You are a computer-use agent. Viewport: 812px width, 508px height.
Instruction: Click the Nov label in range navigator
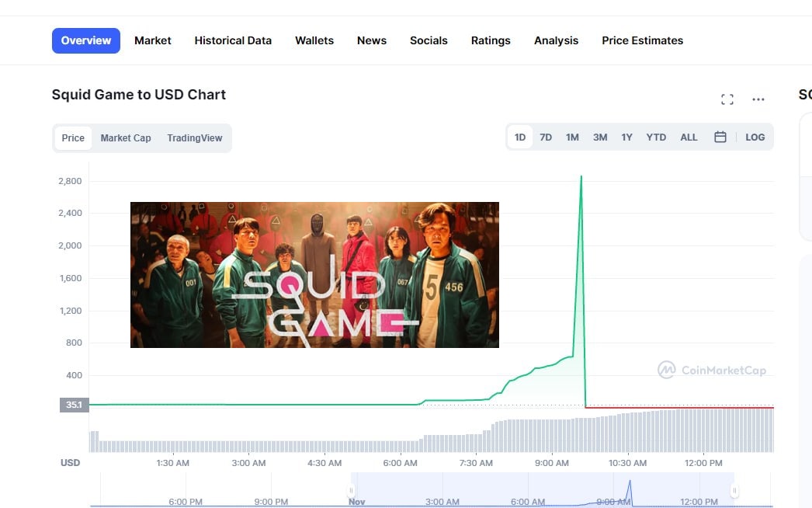pyautogui.click(x=357, y=502)
